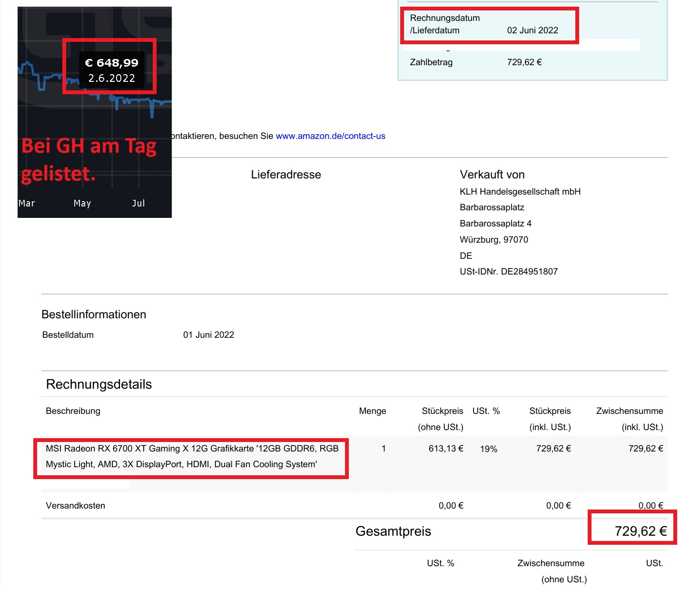This screenshot has width=700, height=589.
Task: Click the Bestellinformationen heading
Action: point(94,314)
